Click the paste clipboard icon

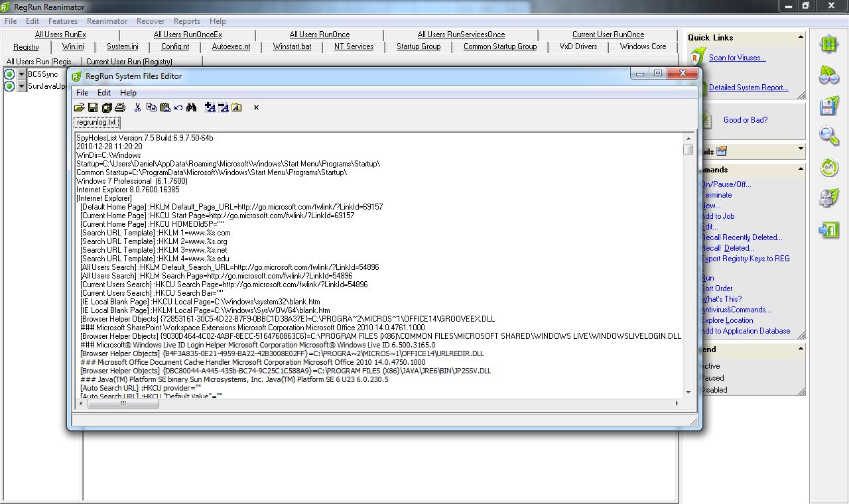[165, 107]
